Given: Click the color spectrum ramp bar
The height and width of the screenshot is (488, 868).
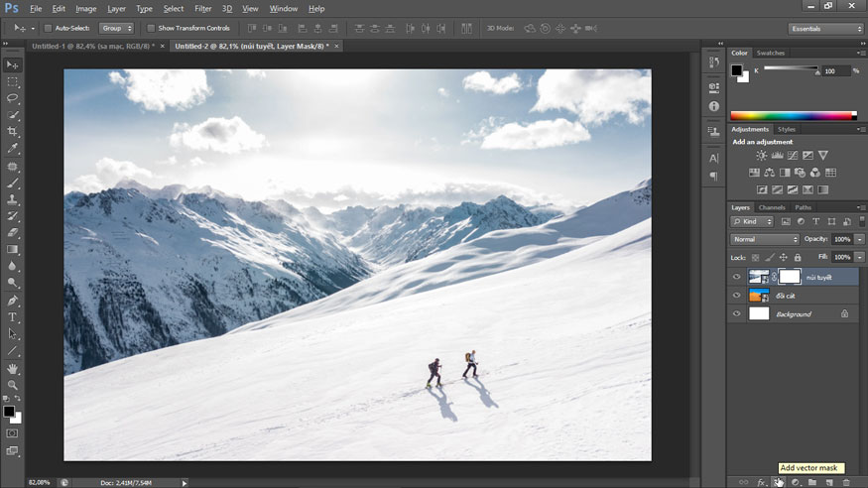Looking at the screenshot, I should [x=793, y=116].
